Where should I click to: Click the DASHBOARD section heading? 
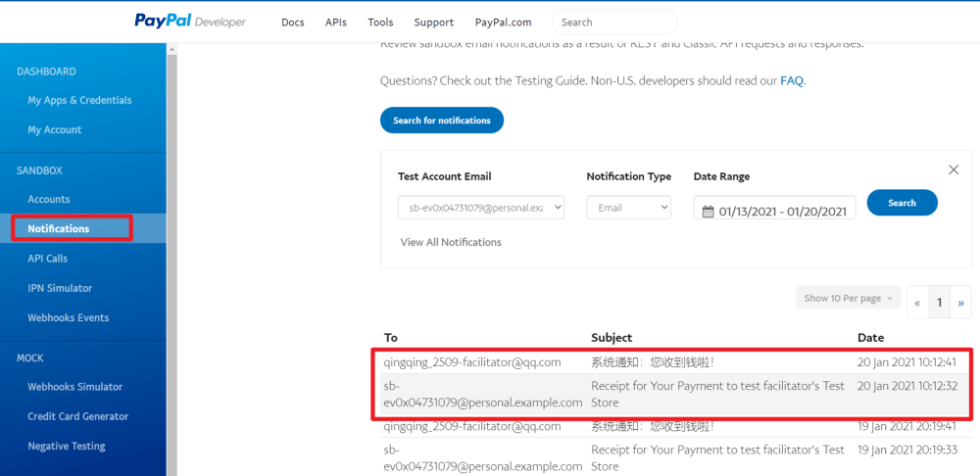click(46, 71)
